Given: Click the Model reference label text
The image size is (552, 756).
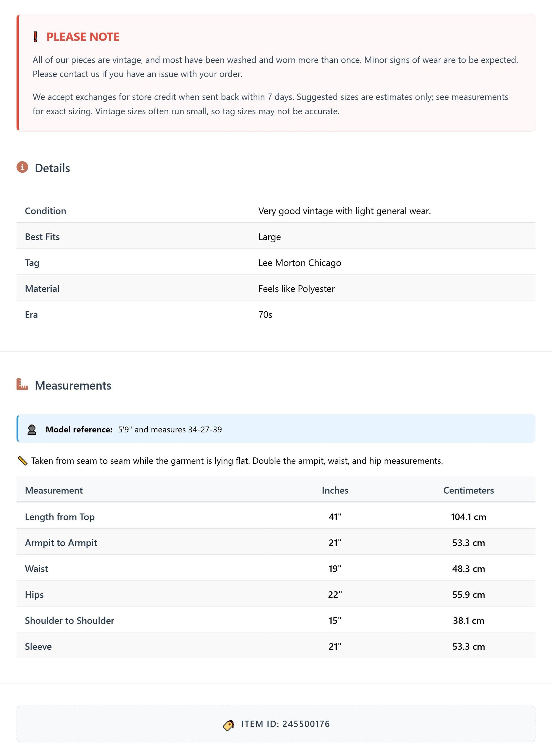Looking at the screenshot, I should tap(79, 429).
